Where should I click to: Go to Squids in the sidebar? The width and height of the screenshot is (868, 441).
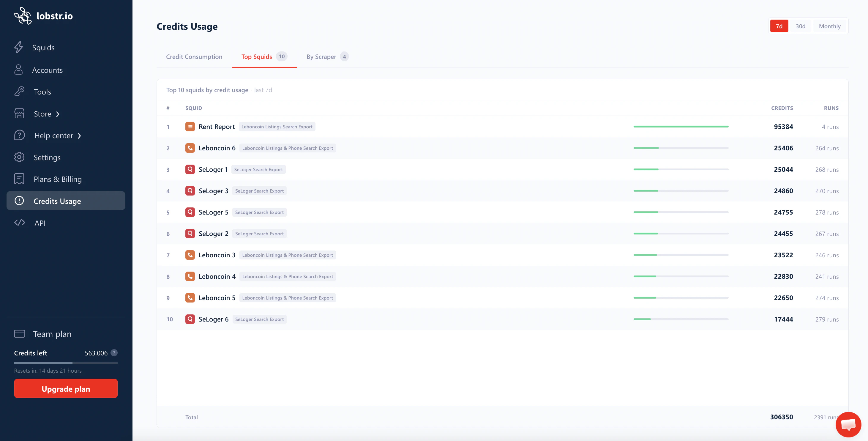(x=43, y=48)
